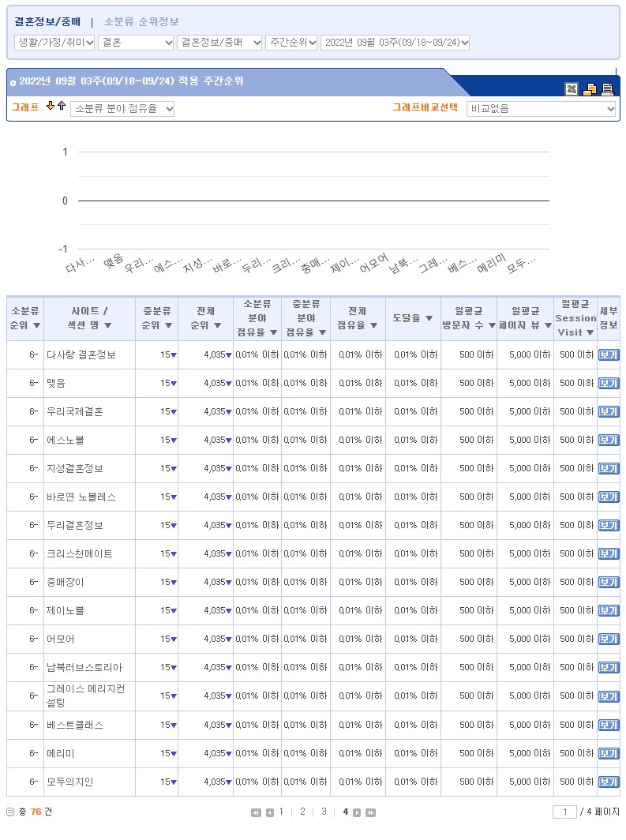
Task: Click 보기 button for 다사랑 결혼정보
Action: [x=609, y=355]
